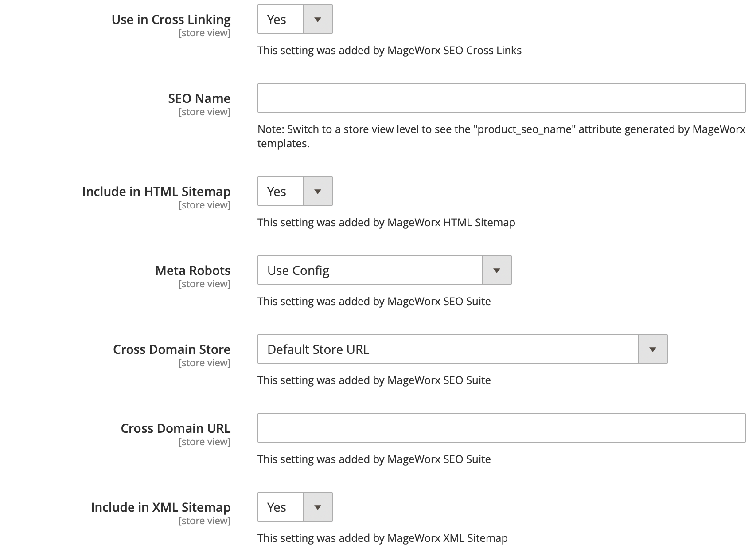Focus the Cross Domain URL input field
Image resolution: width=756 pixels, height=549 pixels.
502,428
